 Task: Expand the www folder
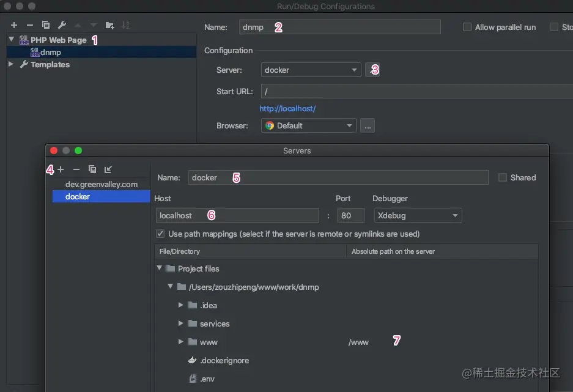click(x=180, y=342)
